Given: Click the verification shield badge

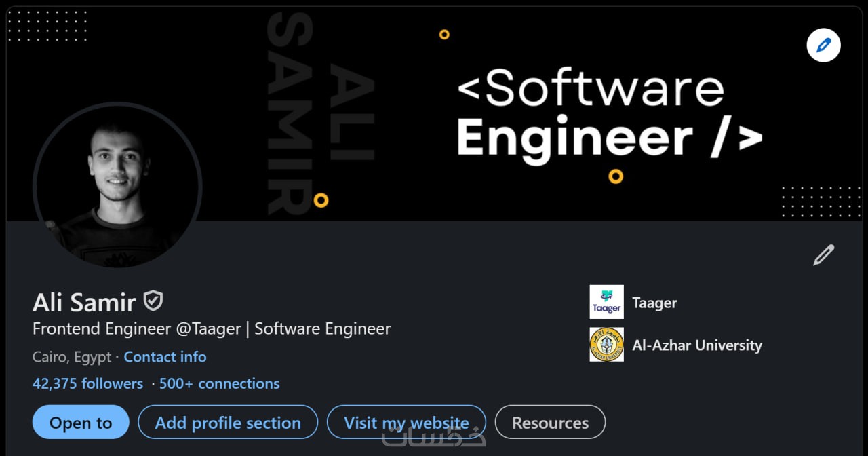Looking at the screenshot, I should [153, 301].
